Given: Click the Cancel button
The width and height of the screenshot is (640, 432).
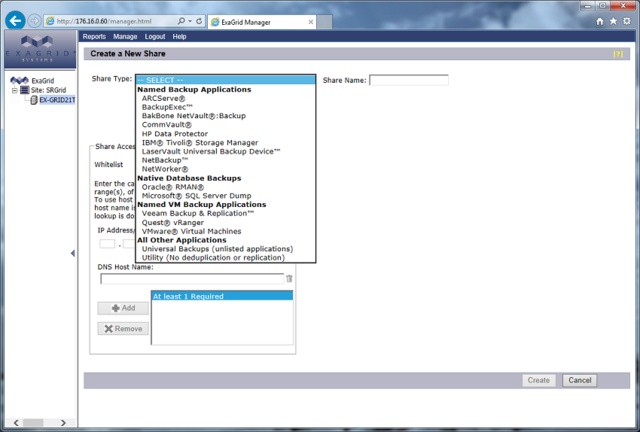Looking at the screenshot, I should coord(580,380).
